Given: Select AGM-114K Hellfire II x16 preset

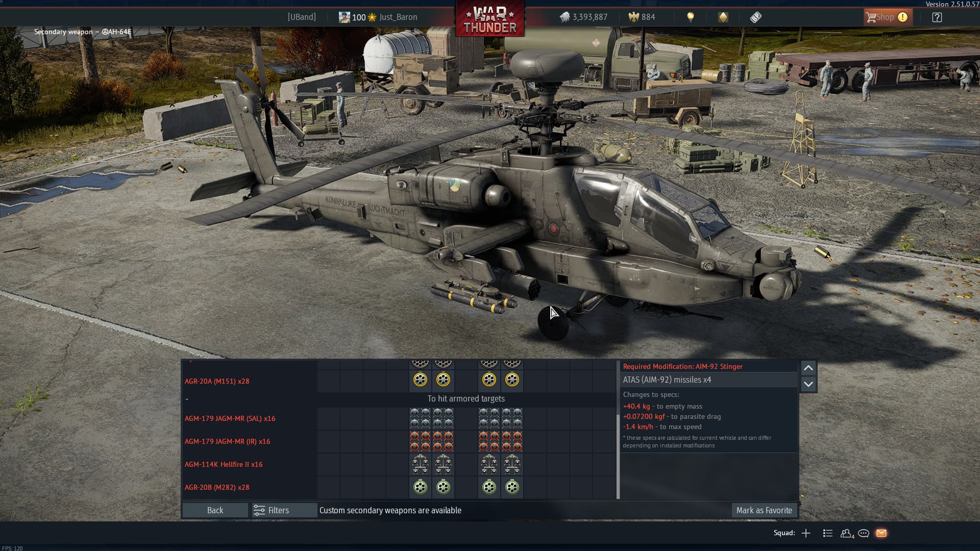Looking at the screenshot, I should click(224, 464).
